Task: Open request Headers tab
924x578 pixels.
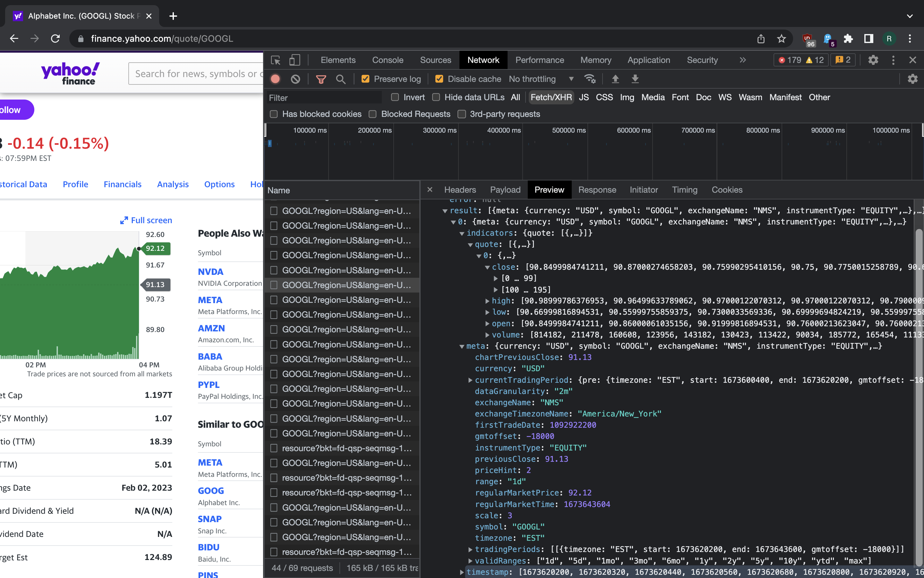Action: pos(460,190)
